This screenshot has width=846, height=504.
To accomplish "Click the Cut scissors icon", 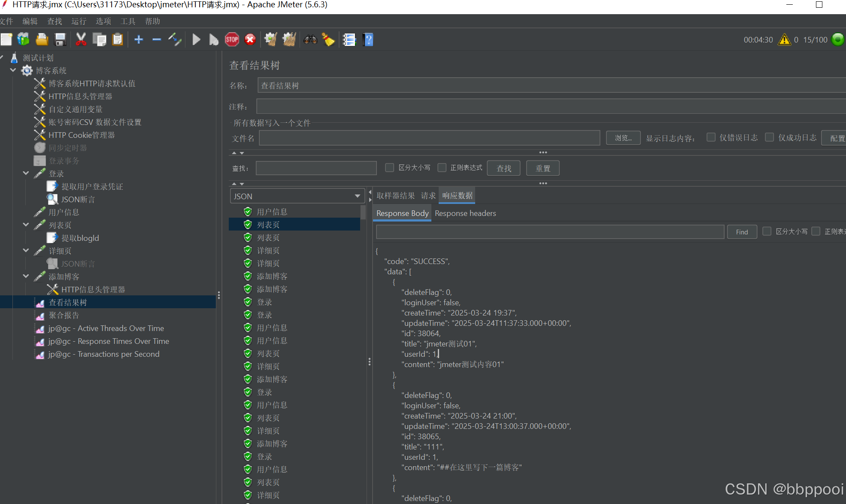I will point(81,40).
